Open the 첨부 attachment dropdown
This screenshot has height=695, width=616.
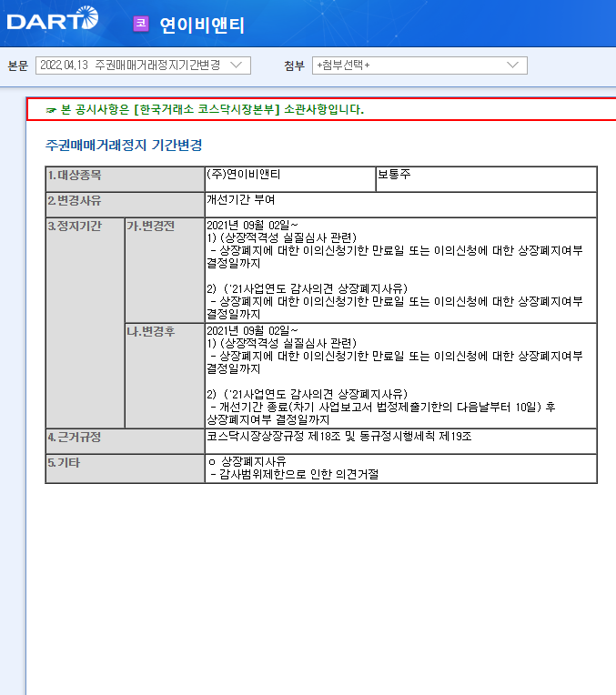pyautogui.click(x=419, y=65)
